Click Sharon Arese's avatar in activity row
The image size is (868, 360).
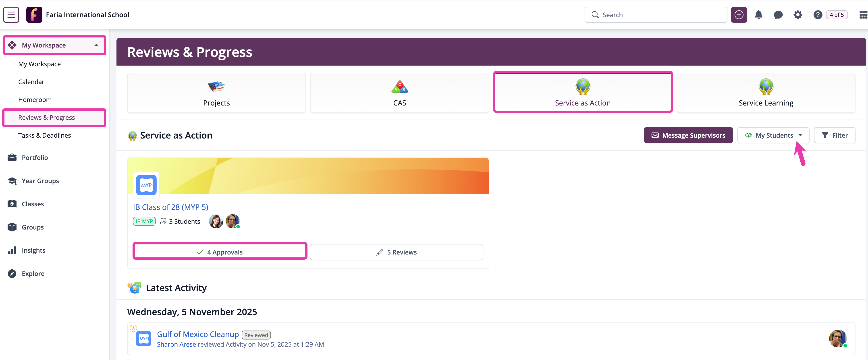click(x=838, y=338)
